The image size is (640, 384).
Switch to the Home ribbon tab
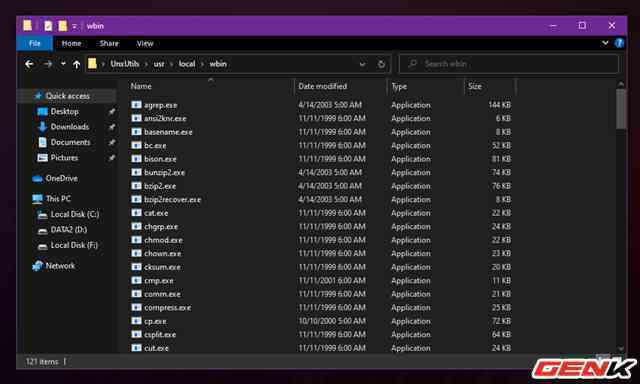(71, 43)
